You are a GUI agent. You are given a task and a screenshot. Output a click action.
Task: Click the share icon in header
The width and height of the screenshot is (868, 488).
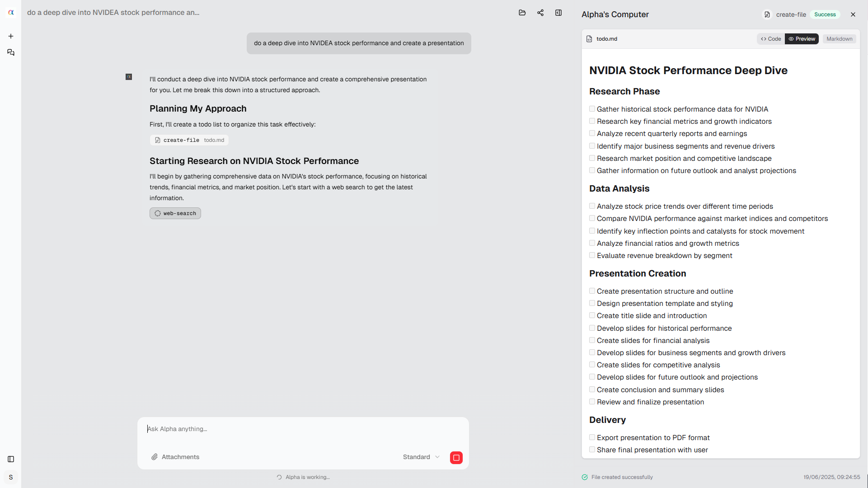click(540, 13)
